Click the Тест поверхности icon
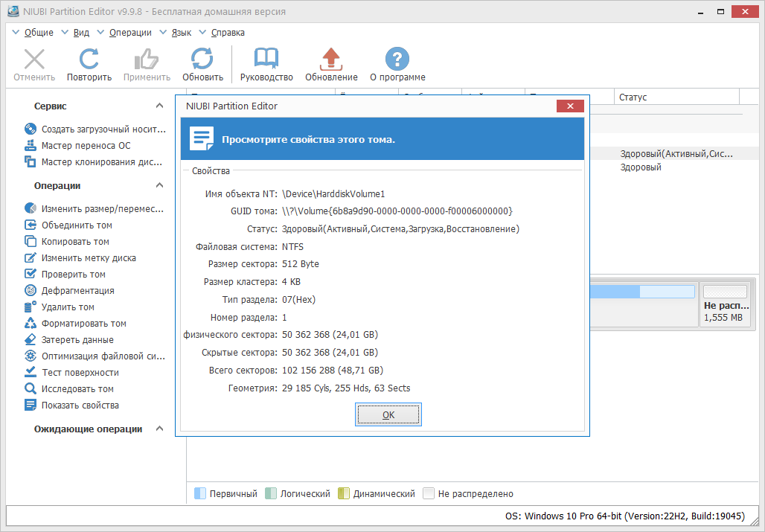Image resolution: width=765 pixels, height=532 pixels. 31,372
